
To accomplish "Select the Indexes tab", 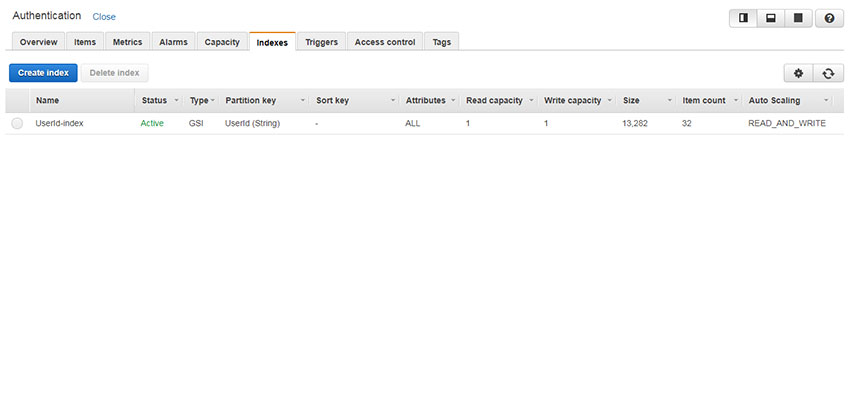I will (x=272, y=42).
